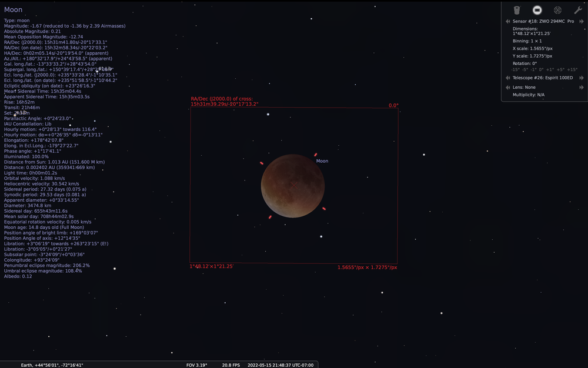Choose next lens with right arrows
Viewport: 588px width, 368px height.
click(582, 87)
